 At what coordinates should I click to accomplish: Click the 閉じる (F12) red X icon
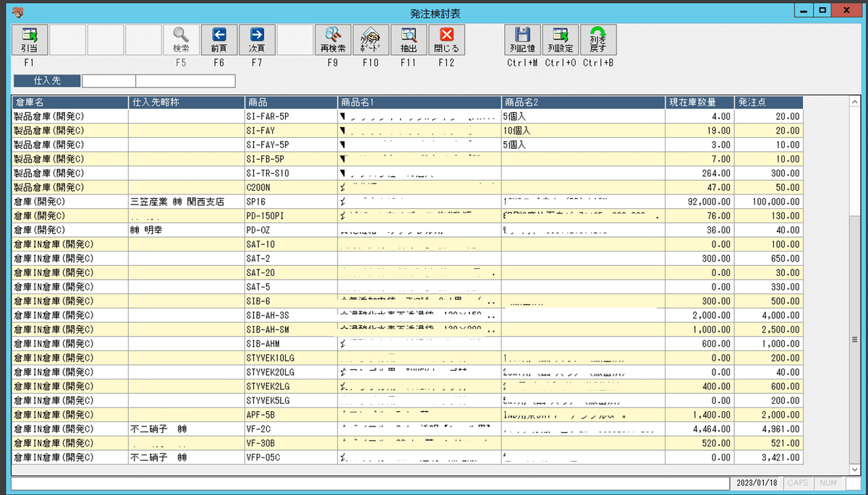tap(446, 40)
